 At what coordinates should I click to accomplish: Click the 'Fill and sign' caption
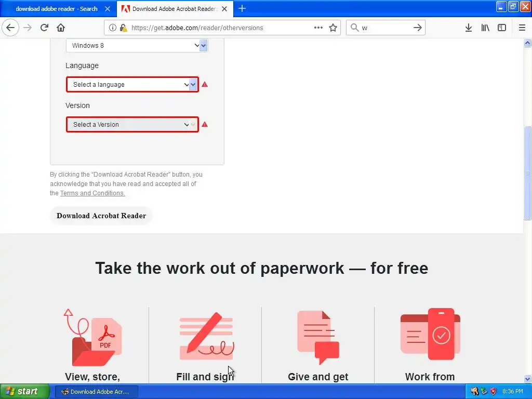205,377
